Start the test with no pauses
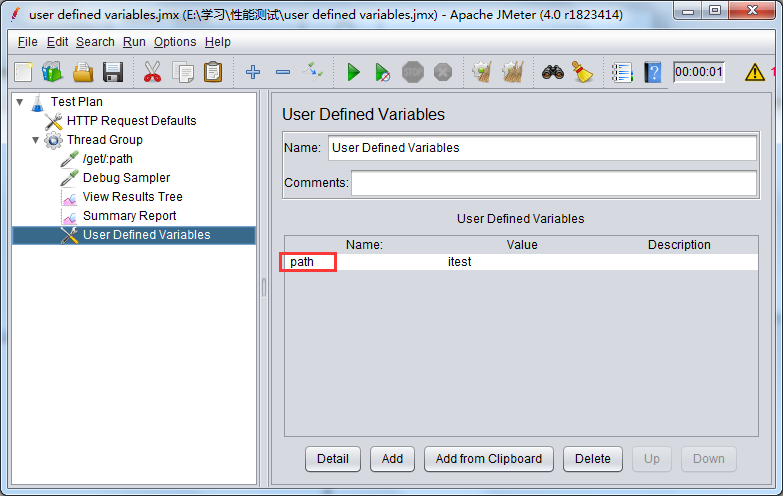Image resolution: width=783 pixels, height=496 pixels. [383, 72]
